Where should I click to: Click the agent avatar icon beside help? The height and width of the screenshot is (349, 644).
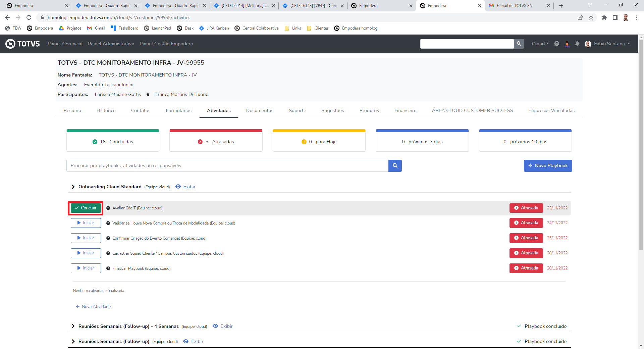click(567, 44)
